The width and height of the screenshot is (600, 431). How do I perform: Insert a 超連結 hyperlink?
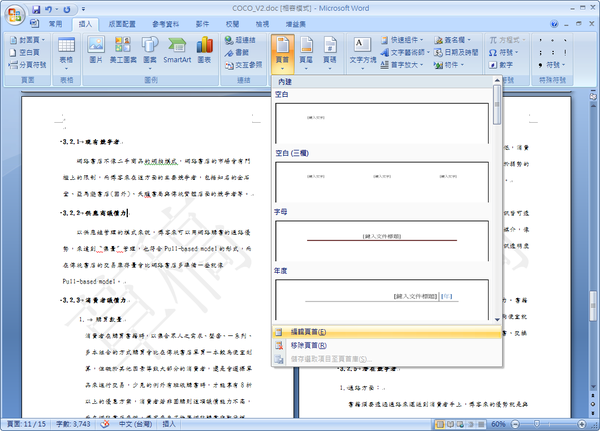pyautogui.click(x=240, y=40)
